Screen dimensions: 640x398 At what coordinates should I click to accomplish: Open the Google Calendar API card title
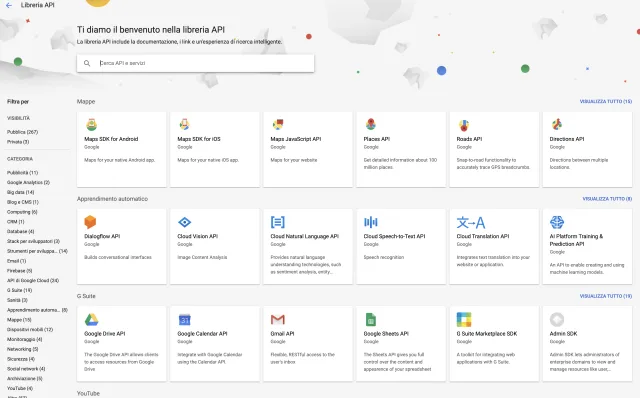[x=202, y=334]
